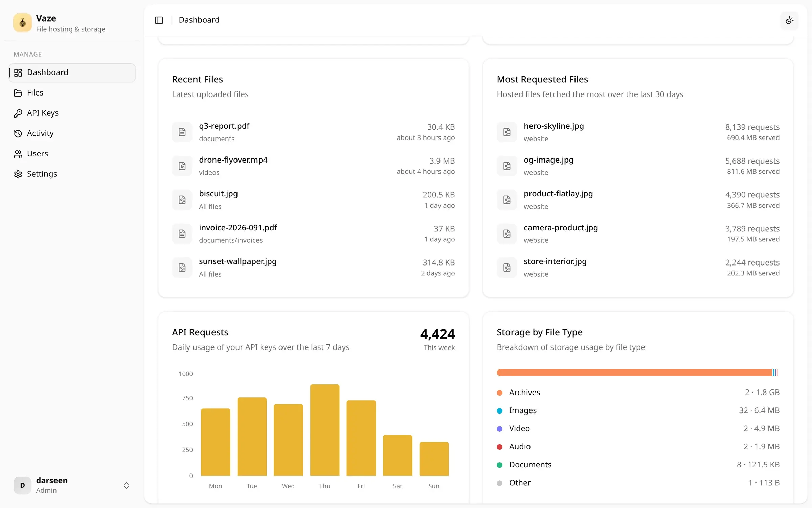Click the gray Other legend dot
Image resolution: width=812 pixels, height=508 pixels.
click(499, 483)
